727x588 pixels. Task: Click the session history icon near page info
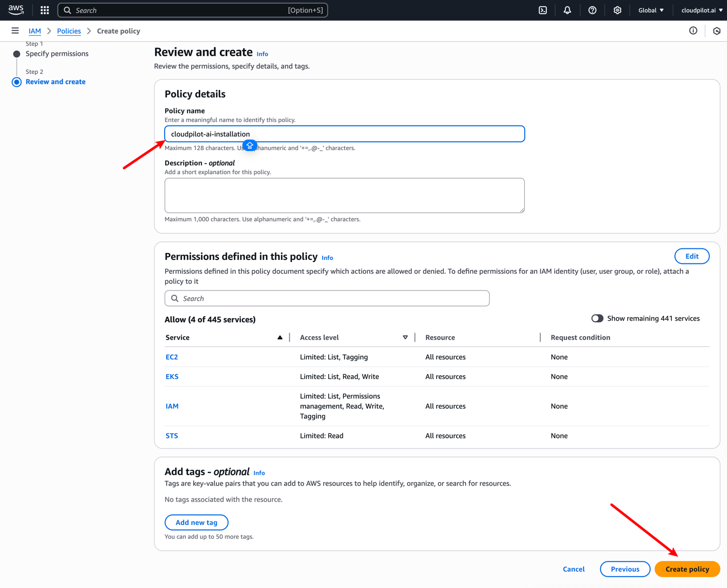[716, 31]
